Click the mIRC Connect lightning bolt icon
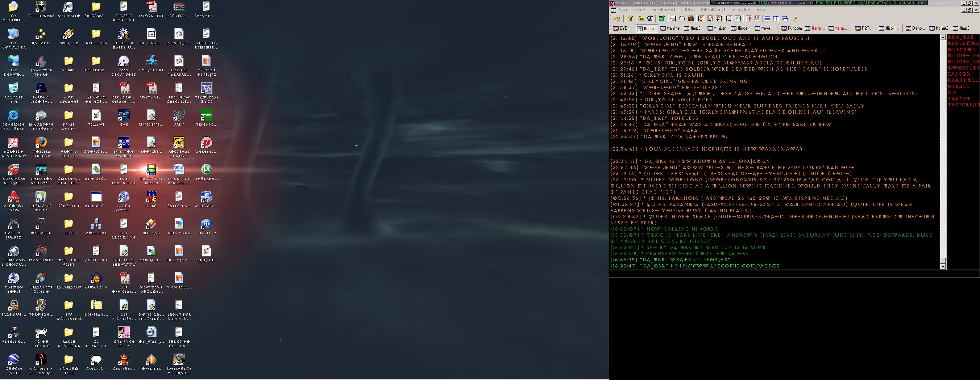The width and height of the screenshot is (980, 380). (x=617, y=18)
